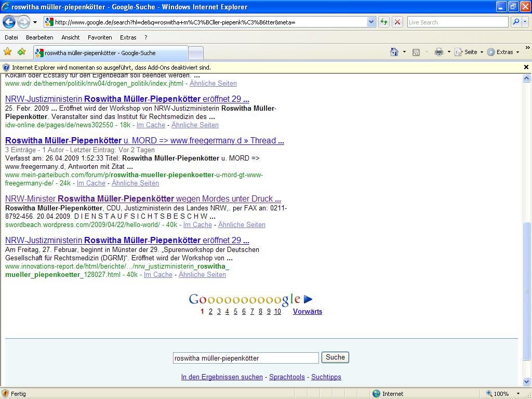Click the security shield icon in status bar

(5, 394)
